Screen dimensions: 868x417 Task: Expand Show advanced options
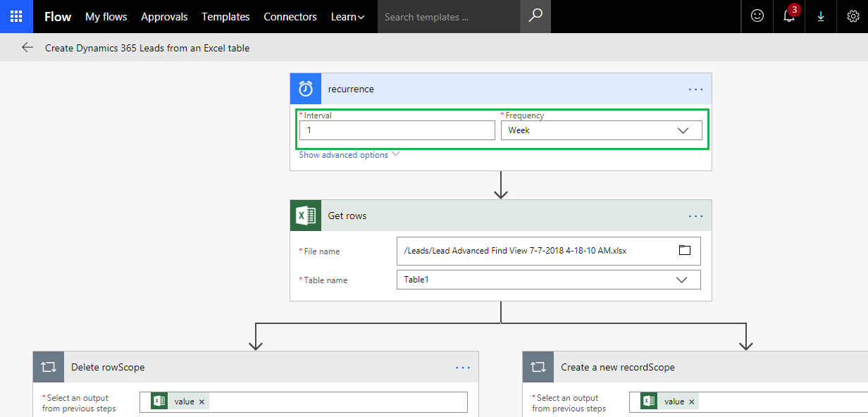tap(345, 154)
